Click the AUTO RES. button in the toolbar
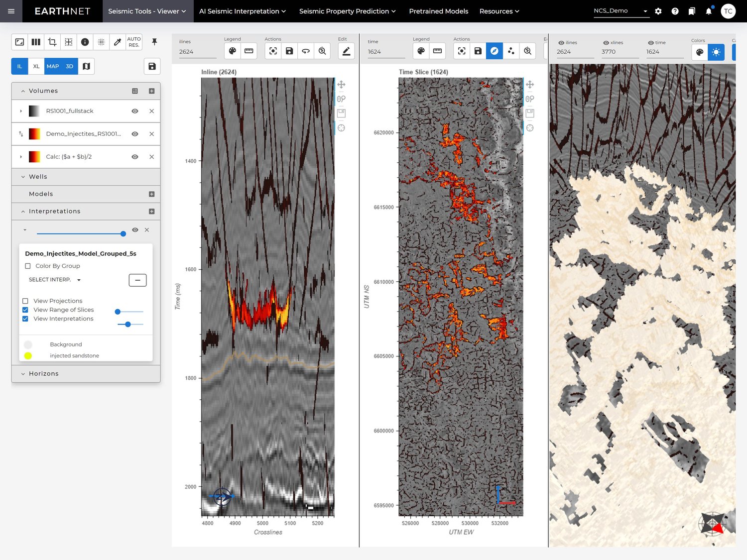The image size is (747, 560). 133,42
